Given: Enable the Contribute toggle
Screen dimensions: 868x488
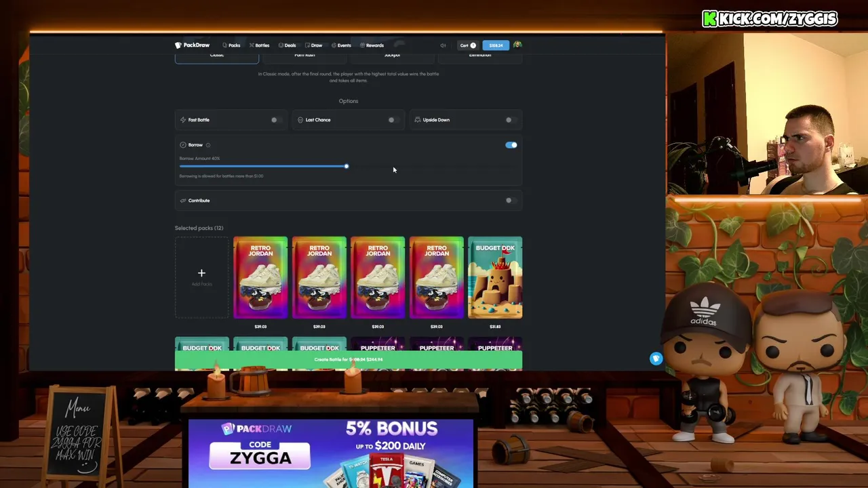Looking at the screenshot, I should [x=511, y=201].
